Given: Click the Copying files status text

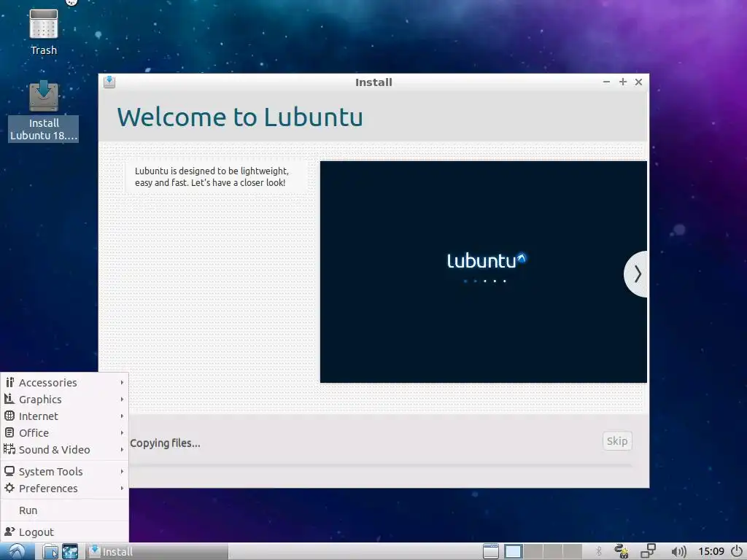Looking at the screenshot, I should [165, 443].
